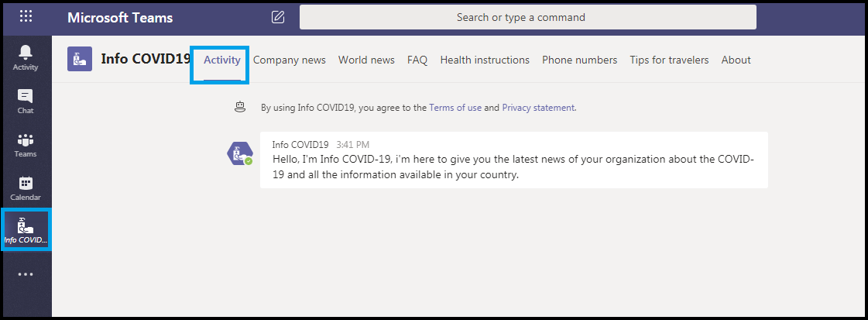Select the FAQ tab
The image size is (868, 320).
click(417, 60)
